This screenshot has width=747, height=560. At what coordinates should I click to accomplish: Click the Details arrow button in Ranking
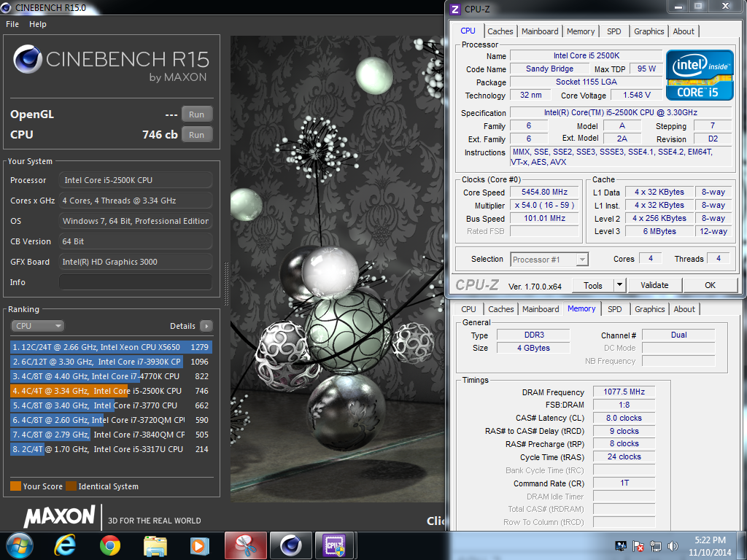[x=206, y=326]
